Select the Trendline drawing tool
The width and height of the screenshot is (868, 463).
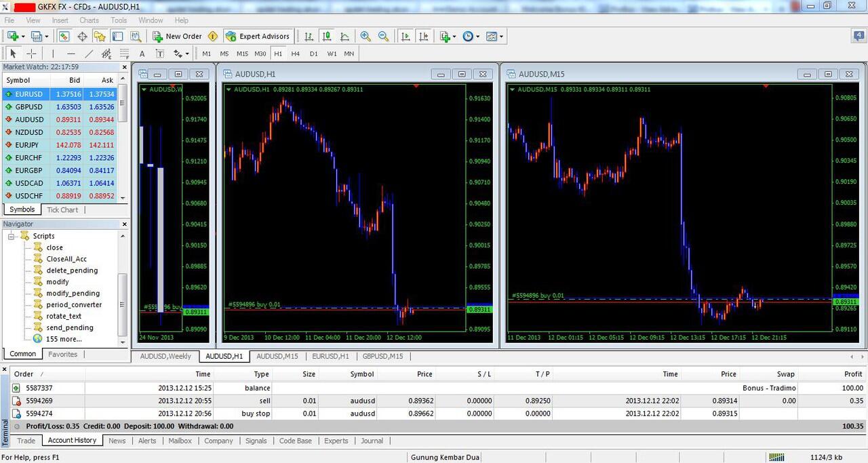tap(88, 54)
